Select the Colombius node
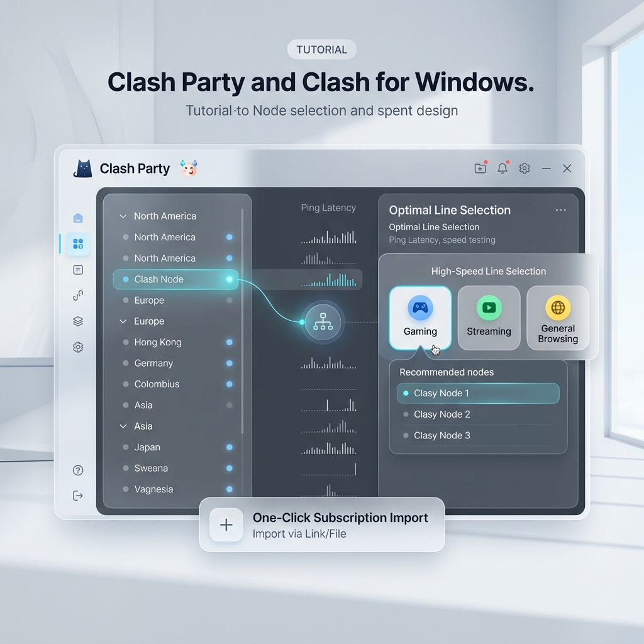The width and height of the screenshot is (644, 644). point(176,384)
